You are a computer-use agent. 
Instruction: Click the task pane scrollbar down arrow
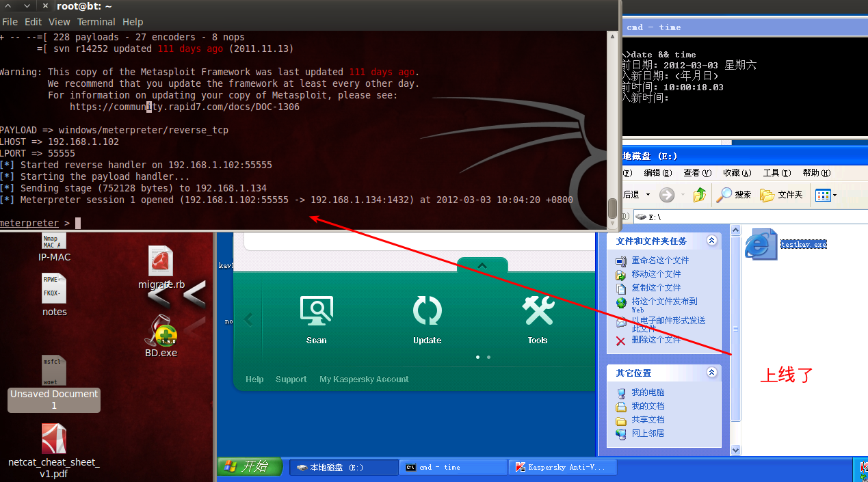click(x=736, y=450)
